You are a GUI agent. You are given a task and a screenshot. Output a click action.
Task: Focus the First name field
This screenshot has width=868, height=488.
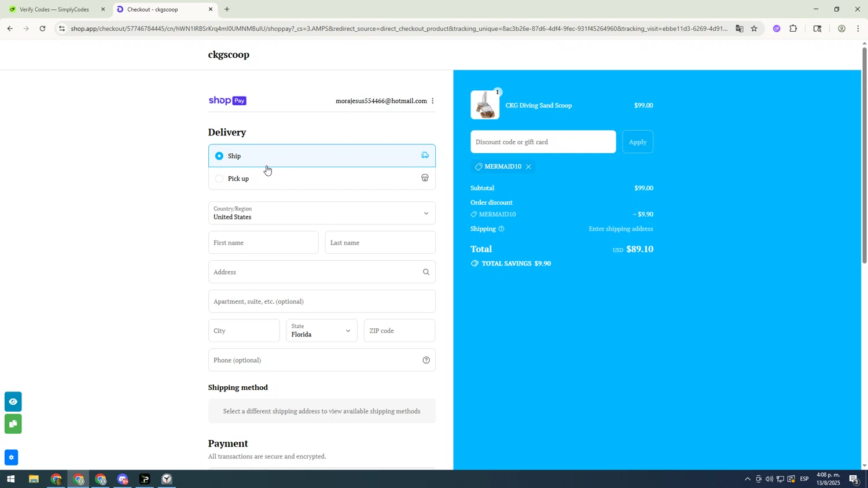click(263, 243)
